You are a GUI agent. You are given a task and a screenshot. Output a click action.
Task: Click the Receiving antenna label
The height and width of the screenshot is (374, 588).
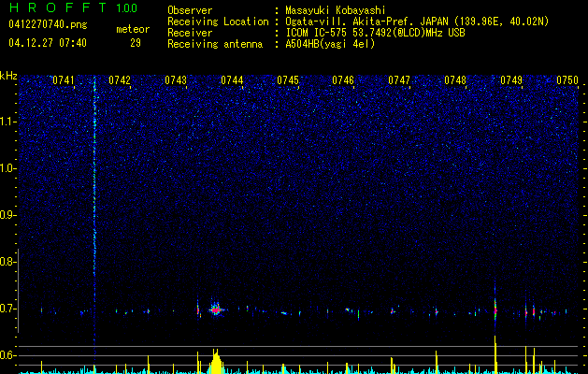215,44
